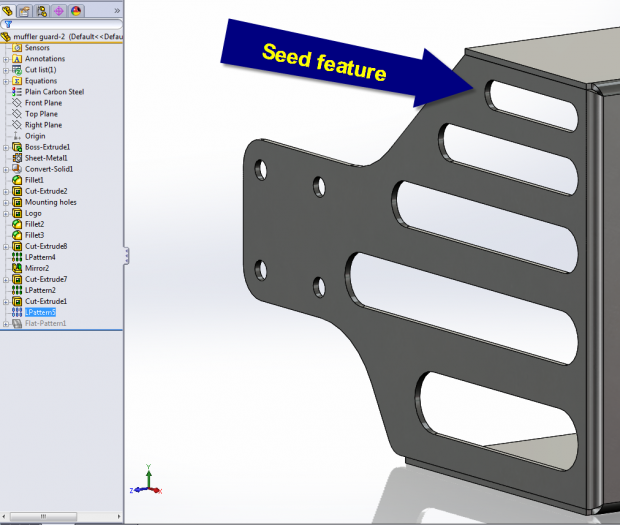
Task: Select the Flat-Pattern1 feature
Action: 45,323
